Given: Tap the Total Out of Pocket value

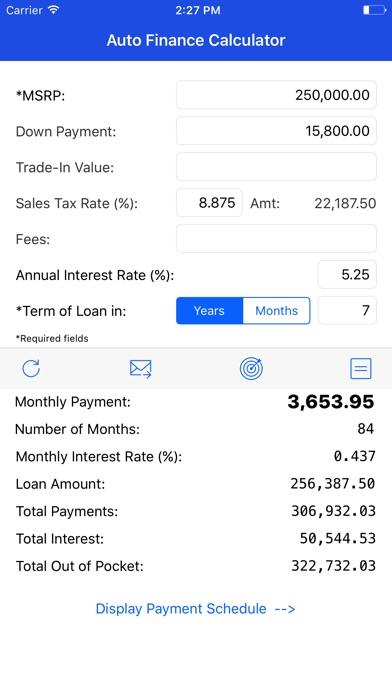Looking at the screenshot, I should (x=333, y=566).
